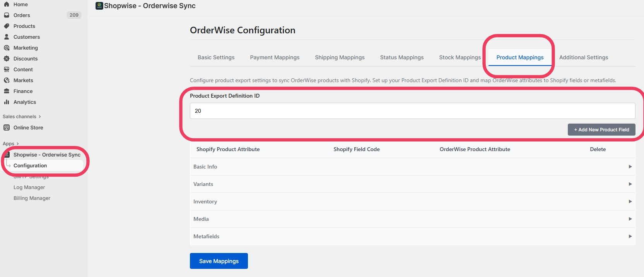Click the Markets globe icon
This screenshot has height=277, width=644.
coord(7,80)
